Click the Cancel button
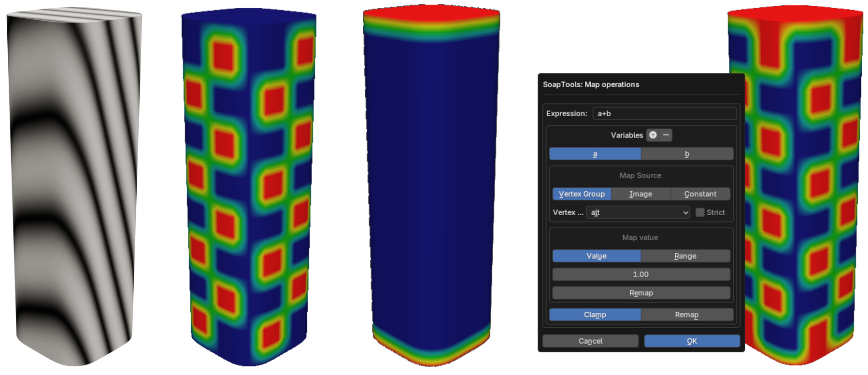 click(590, 341)
